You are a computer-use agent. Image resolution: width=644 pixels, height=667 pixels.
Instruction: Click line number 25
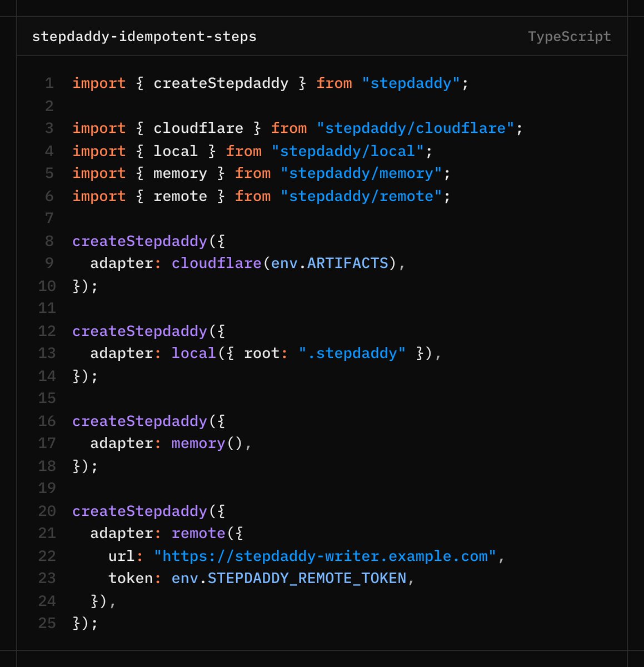point(47,624)
